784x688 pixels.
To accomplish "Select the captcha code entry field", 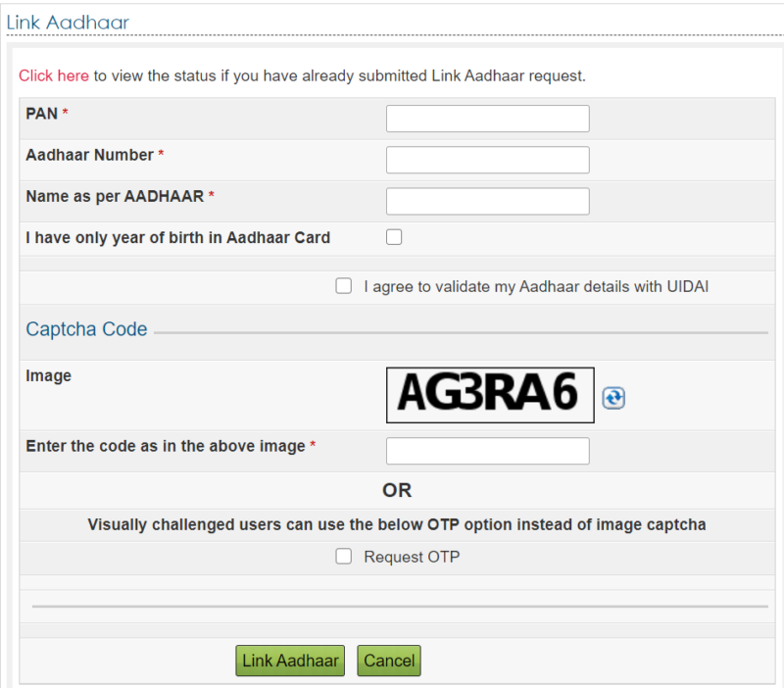I will (x=487, y=451).
